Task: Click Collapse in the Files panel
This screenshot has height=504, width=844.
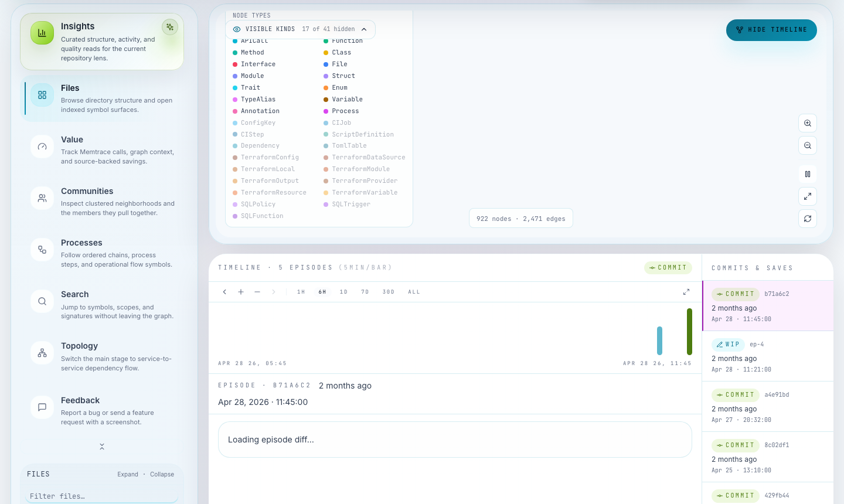Action: coord(162,475)
